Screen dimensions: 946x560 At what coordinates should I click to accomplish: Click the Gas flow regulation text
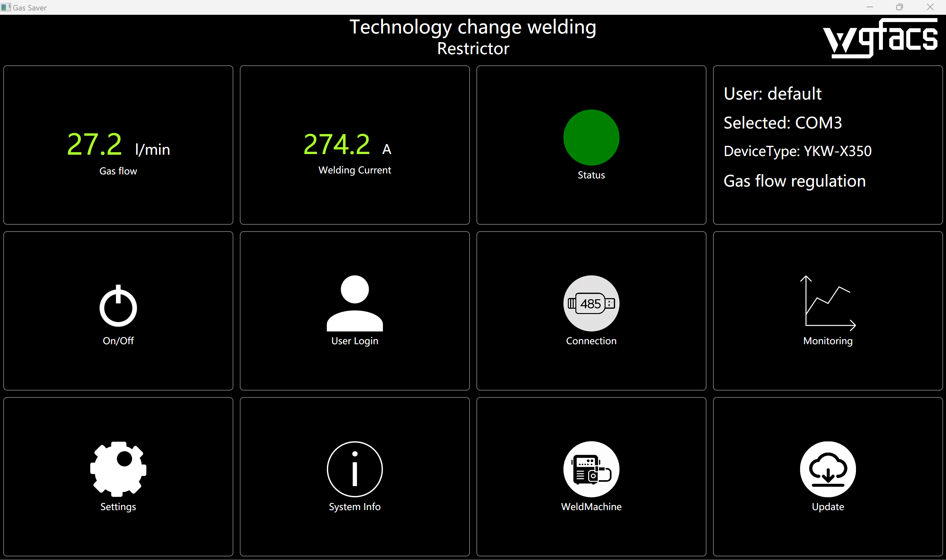pyautogui.click(x=794, y=181)
